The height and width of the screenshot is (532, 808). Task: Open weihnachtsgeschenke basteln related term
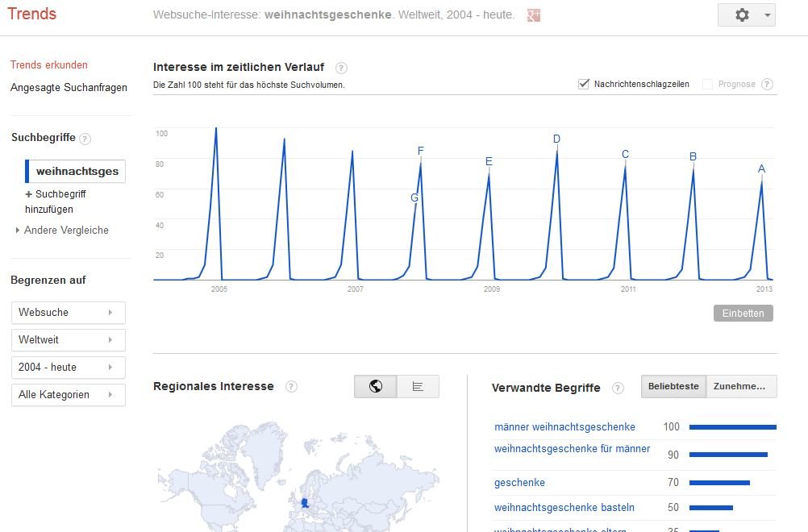tap(564, 507)
